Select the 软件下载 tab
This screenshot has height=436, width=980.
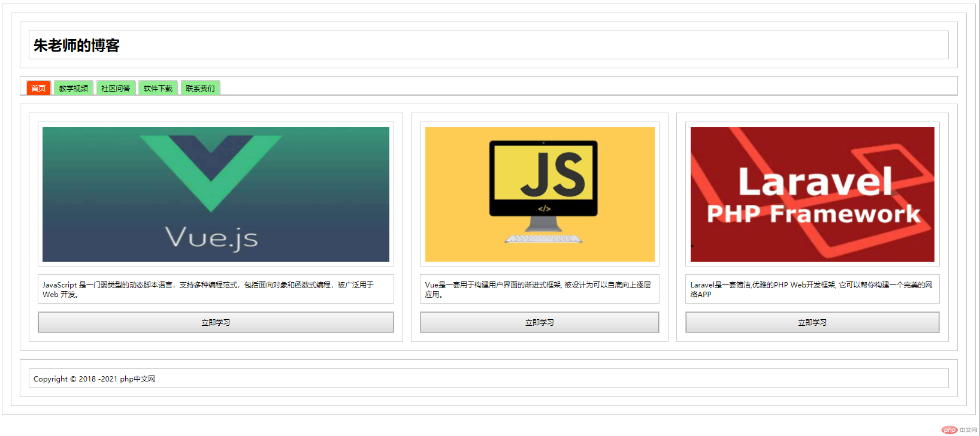tap(158, 88)
